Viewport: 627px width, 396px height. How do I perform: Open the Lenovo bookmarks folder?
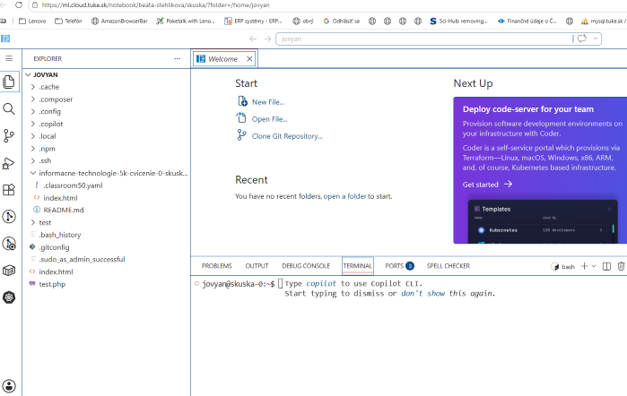coord(32,21)
